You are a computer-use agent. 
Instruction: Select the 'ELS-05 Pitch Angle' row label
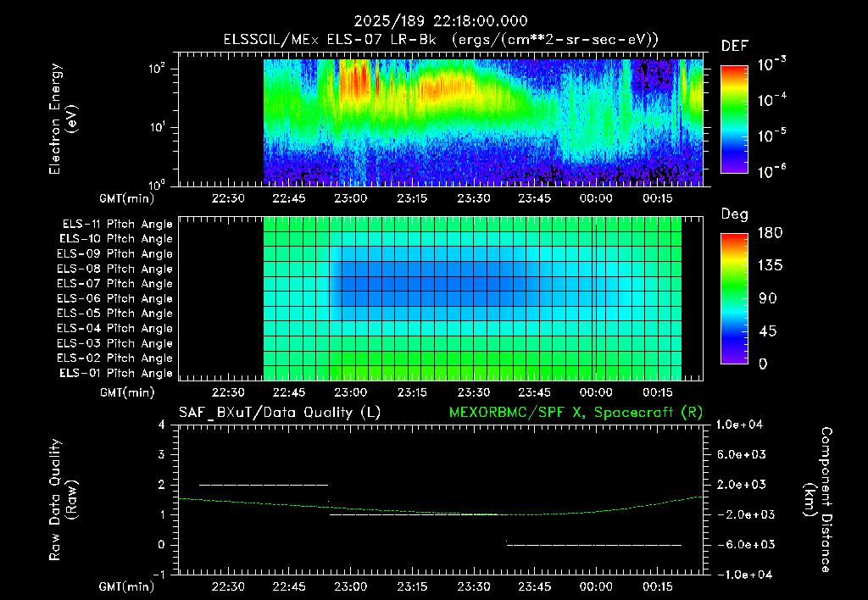tap(114, 314)
